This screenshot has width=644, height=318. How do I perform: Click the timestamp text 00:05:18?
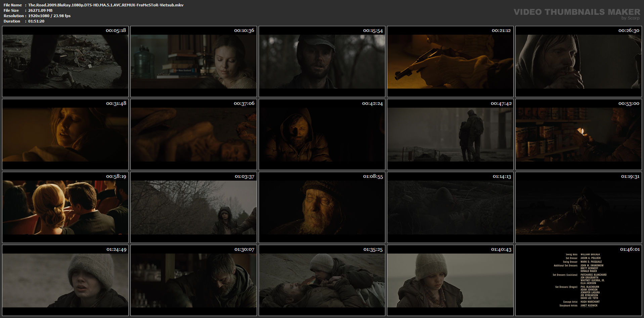click(x=116, y=30)
